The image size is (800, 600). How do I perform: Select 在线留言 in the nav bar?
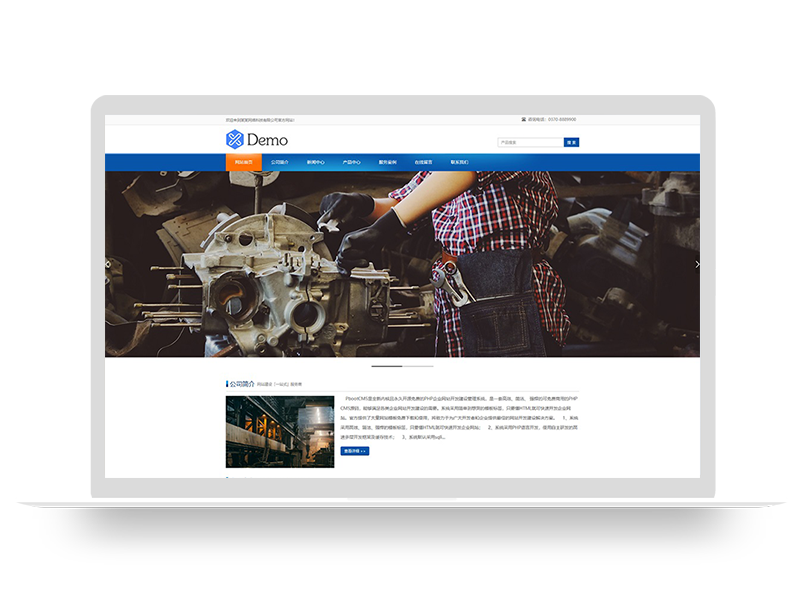click(x=424, y=162)
